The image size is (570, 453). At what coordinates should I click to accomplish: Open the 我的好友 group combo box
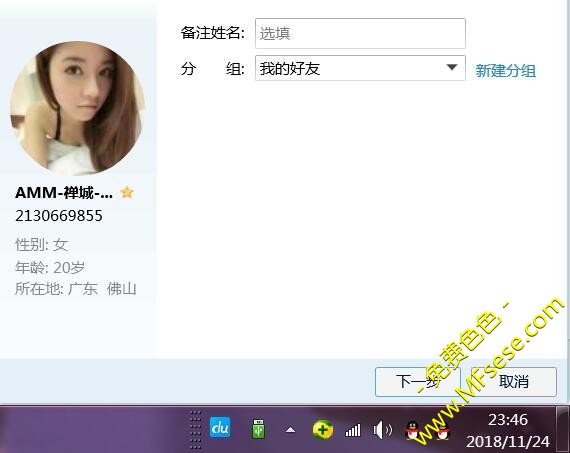tap(360, 68)
